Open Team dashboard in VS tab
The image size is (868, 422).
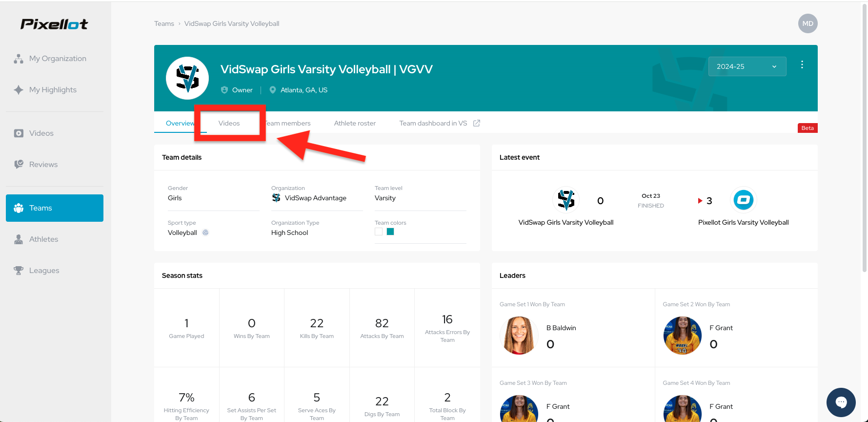point(433,123)
